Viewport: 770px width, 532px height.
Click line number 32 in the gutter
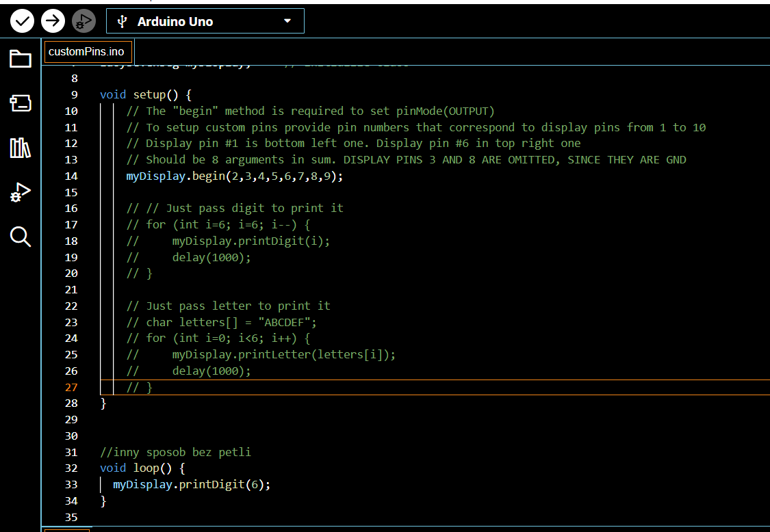click(71, 468)
